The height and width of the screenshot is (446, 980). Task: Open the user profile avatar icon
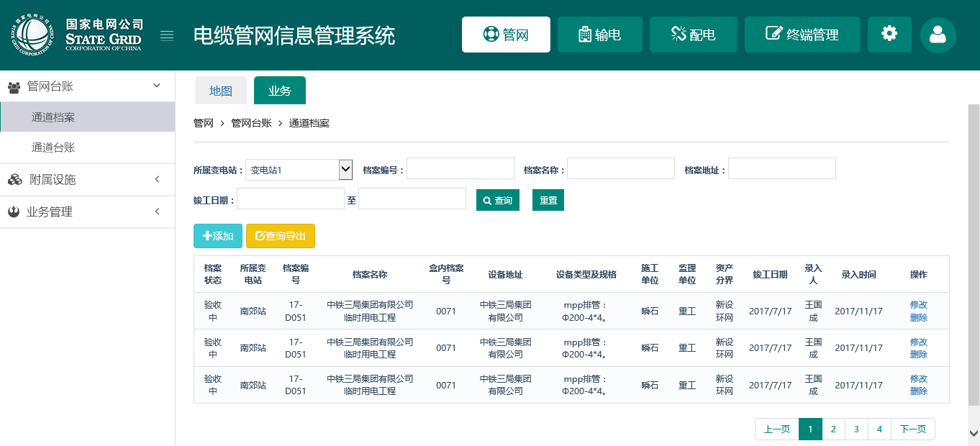tap(938, 35)
